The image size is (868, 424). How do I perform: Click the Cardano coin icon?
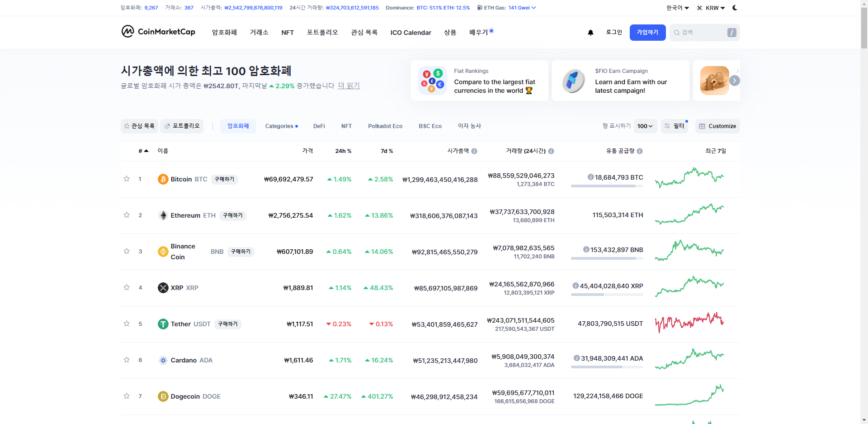click(x=163, y=360)
